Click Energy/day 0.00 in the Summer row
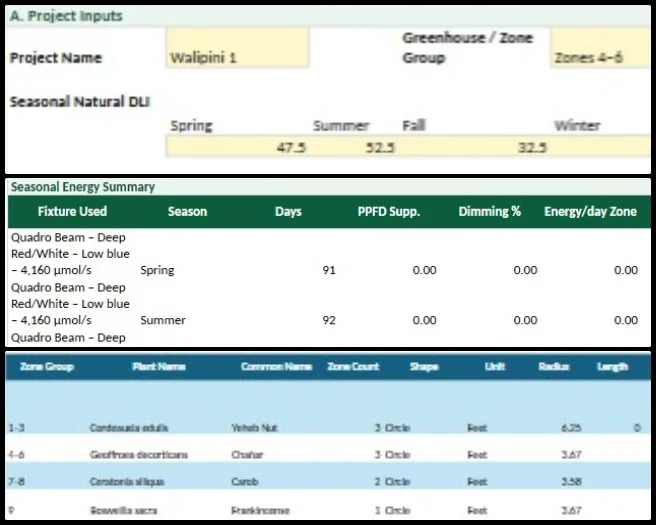Screen dimensions: 656x525 (x=626, y=320)
